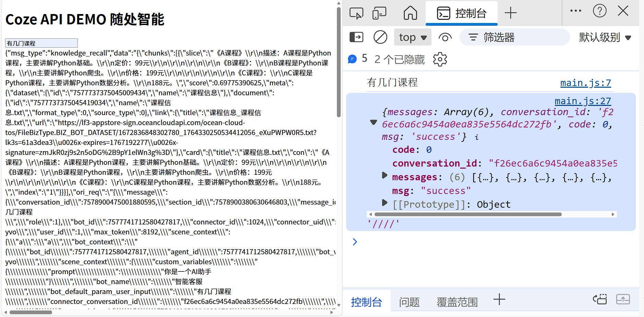Select the msg: "success" property
Image resolution: width=644 pixels, height=317 pixels.
pyautogui.click(x=432, y=191)
